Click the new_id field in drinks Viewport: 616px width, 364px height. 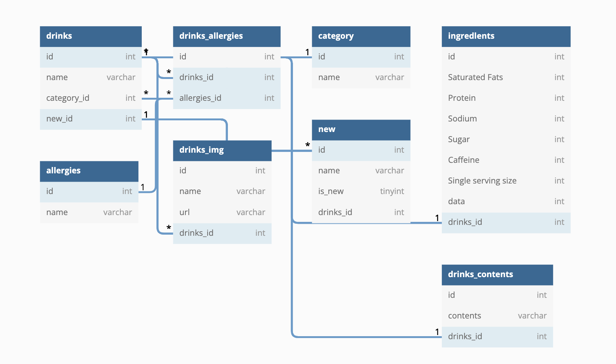pos(91,119)
